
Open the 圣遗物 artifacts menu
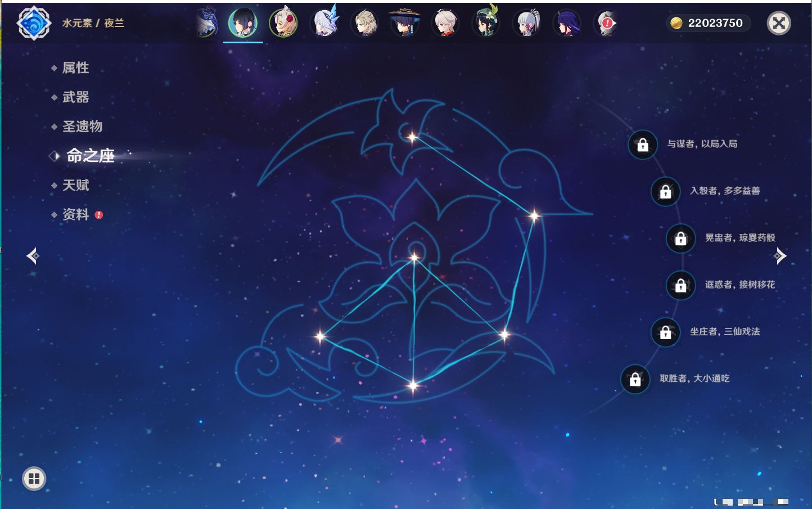(x=82, y=127)
